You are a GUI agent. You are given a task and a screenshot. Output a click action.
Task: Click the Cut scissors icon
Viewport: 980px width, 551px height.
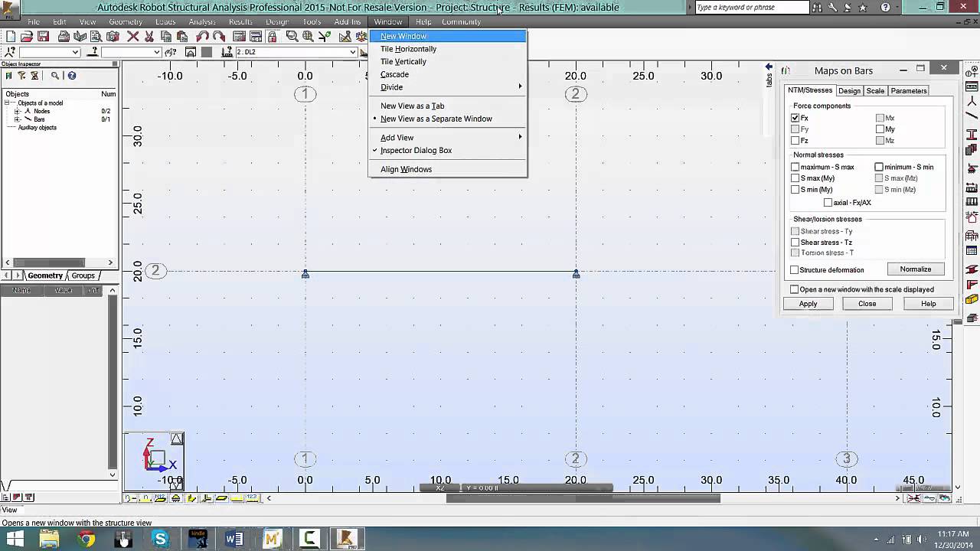tap(149, 36)
